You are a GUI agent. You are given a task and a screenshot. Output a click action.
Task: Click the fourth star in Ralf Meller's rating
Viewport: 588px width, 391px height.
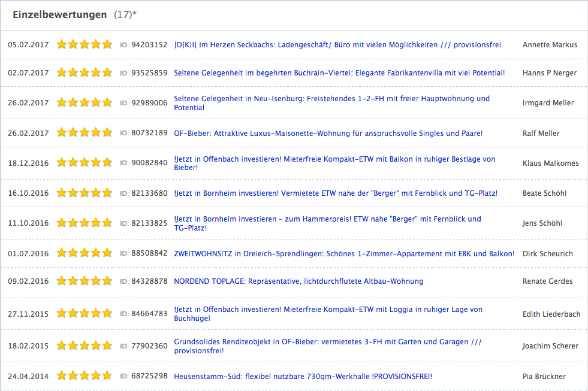click(x=95, y=133)
